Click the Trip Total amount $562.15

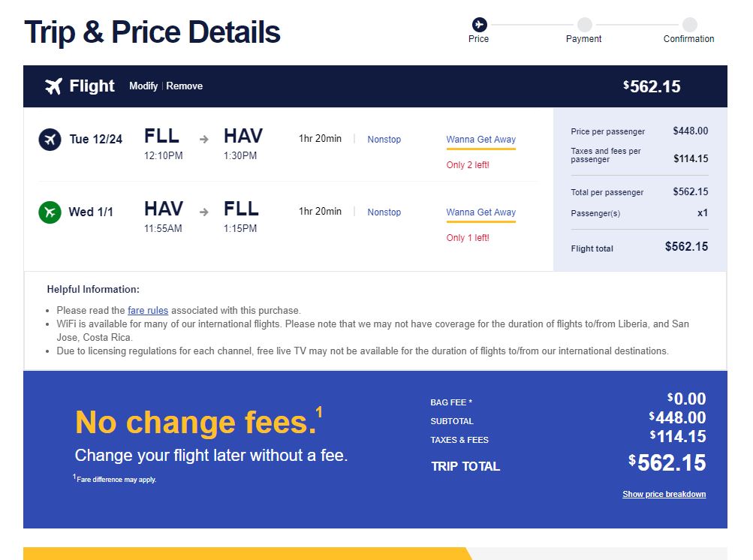tap(667, 463)
